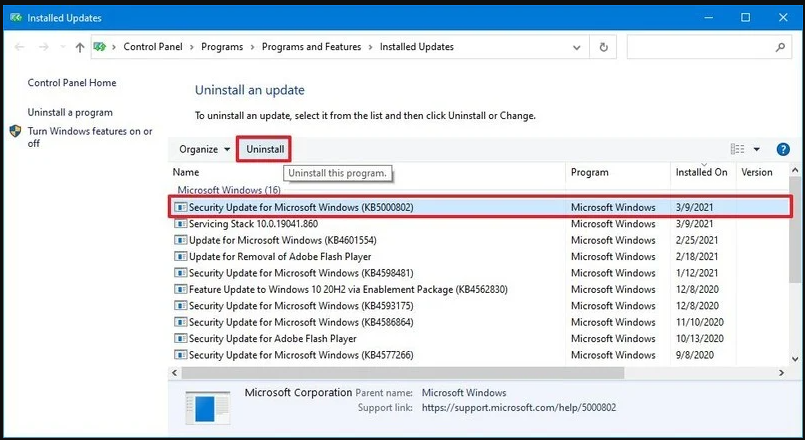Select Servicing Stack 10.0.19041.860 row

click(479, 224)
